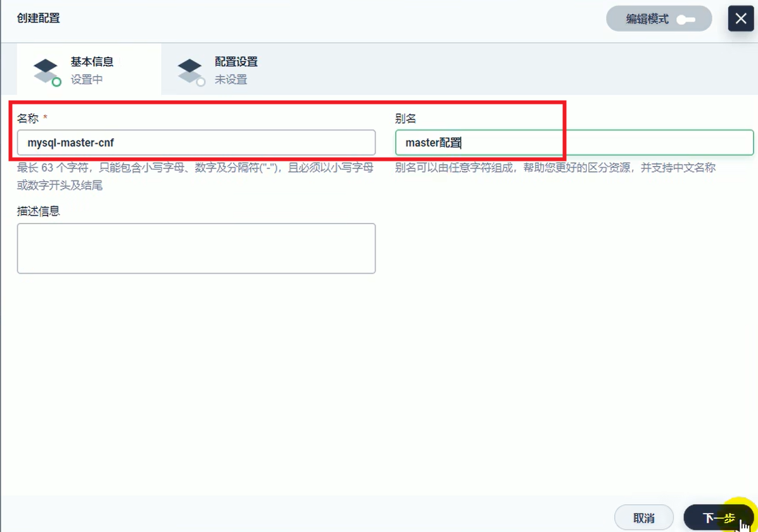Image resolution: width=758 pixels, height=532 pixels.
Task: Click the 描述信息 label
Action: coord(39,211)
